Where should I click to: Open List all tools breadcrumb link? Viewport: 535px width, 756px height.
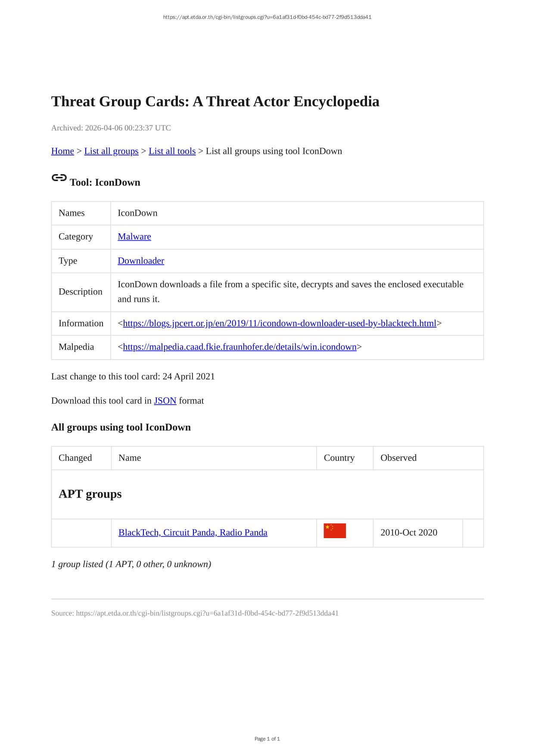pyautogui.click(x=172, y=151)
